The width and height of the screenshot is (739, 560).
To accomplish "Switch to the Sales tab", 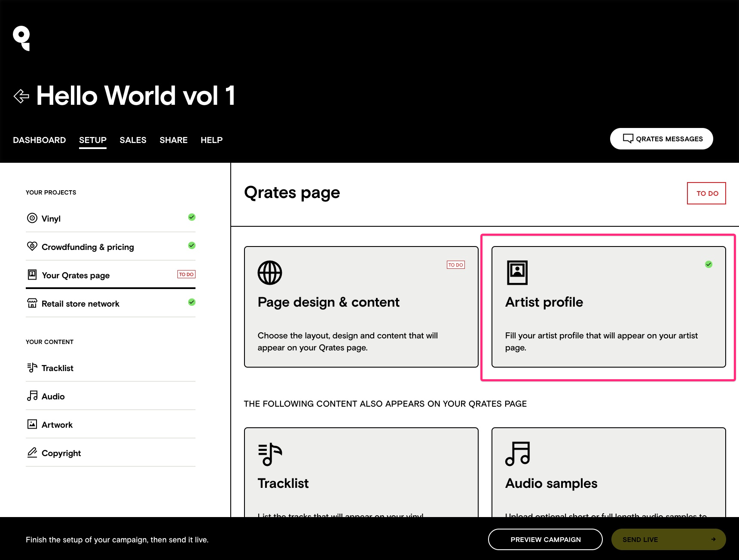I will click(133, 140).
